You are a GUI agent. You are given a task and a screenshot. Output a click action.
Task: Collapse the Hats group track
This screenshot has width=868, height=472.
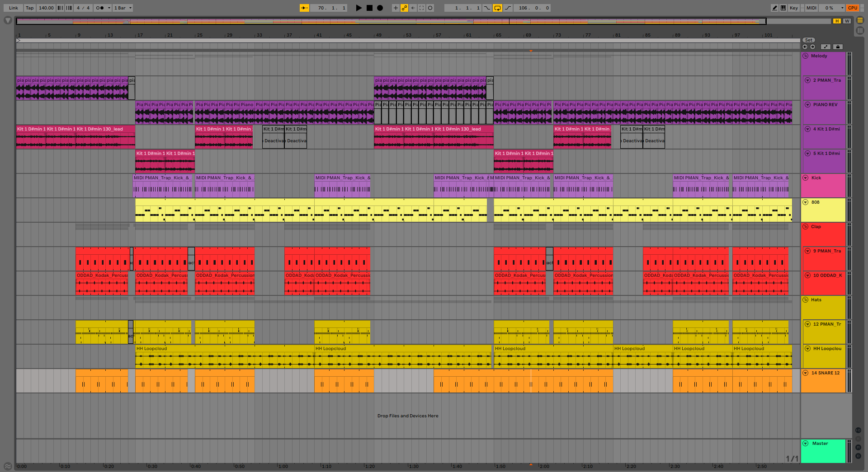pyautogui.click(x=806, y=300)
